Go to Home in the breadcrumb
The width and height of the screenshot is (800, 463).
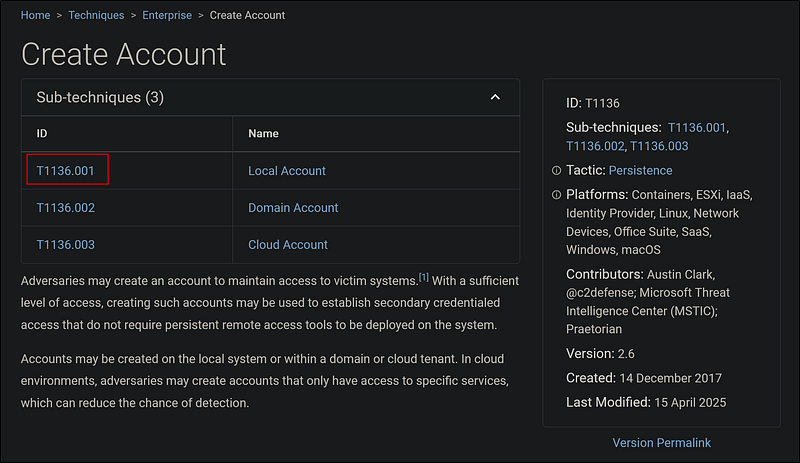[36, 15]
